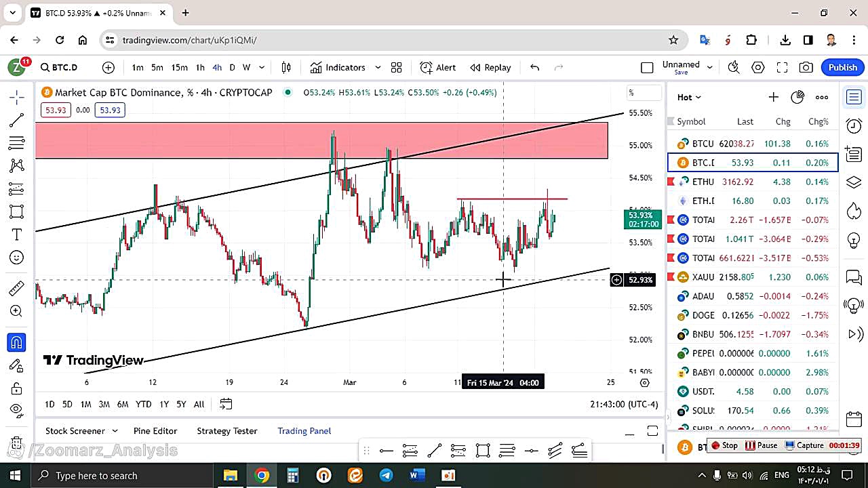The image size is (868, 488).
Task: Open the forecasting and measurement tools
Action: 17,188
